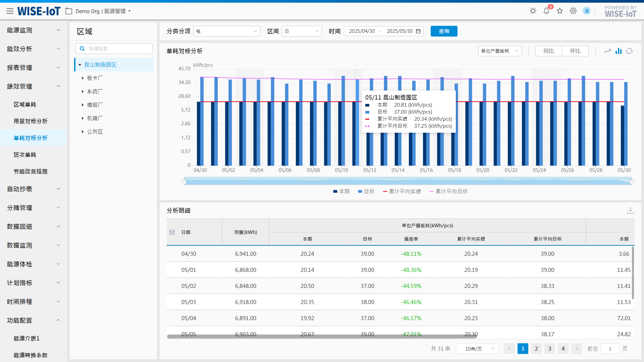The width and height of the screenshot is (644, 362).
Task: Open the notification bell alerts
Action: [546, 11]
